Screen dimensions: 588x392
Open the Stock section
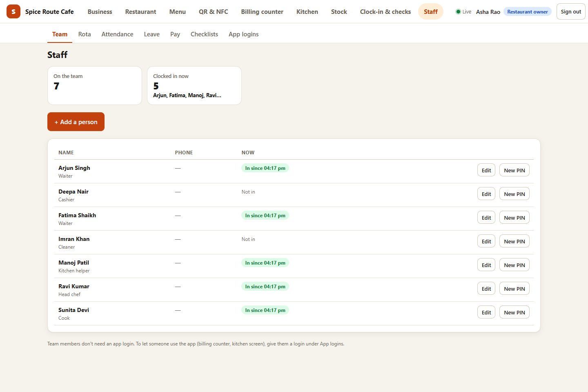pos(339,11)
